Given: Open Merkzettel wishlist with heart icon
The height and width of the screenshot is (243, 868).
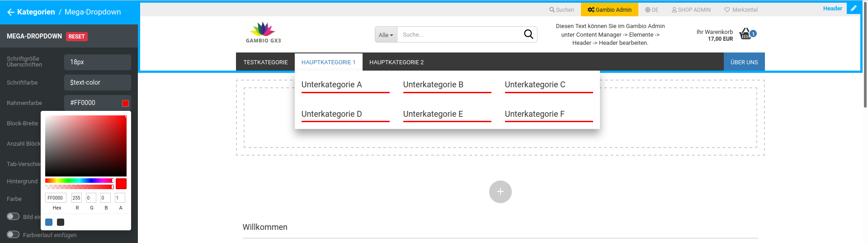Looking at the screenshot, I should pos(741,10).
